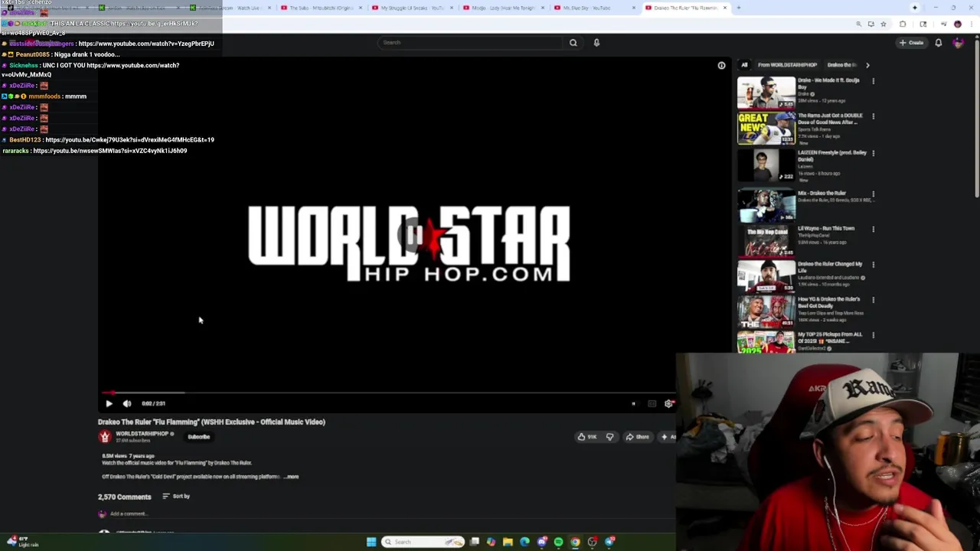This screenshot has width=980, height=551.
Task: Open the Windows Start menu
Action: [371, 542]
